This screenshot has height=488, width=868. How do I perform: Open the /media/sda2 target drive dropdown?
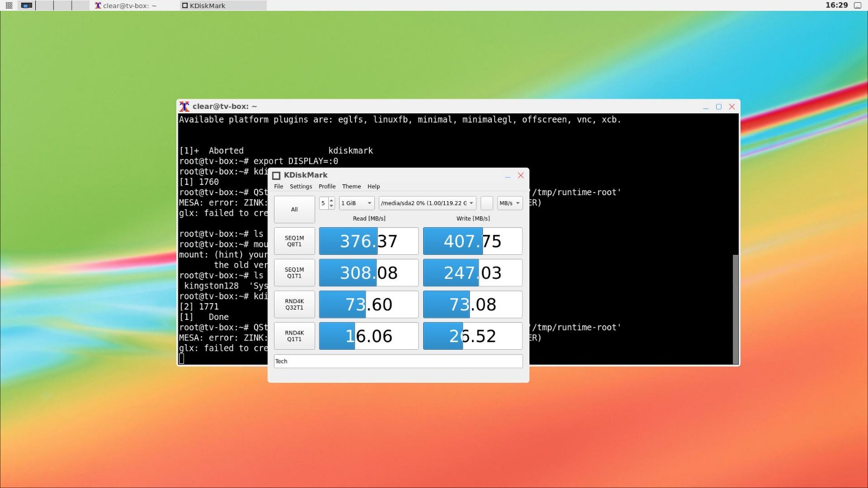tap(427, 203)
